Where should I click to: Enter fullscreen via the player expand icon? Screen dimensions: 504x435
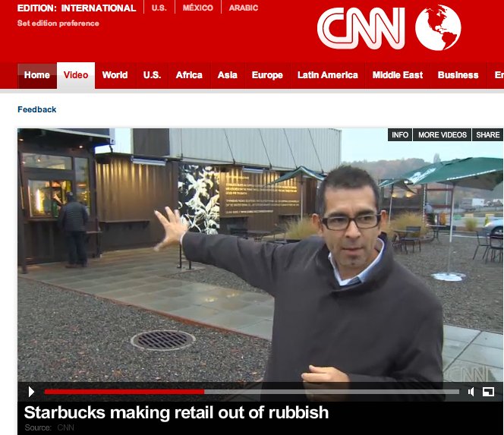(x=488, y=392)
